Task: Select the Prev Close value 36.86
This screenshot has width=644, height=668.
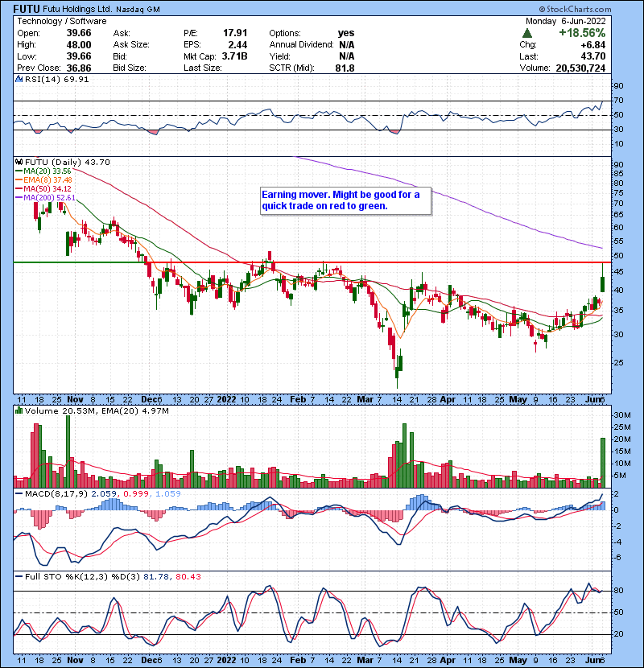Action: point(79,68)
